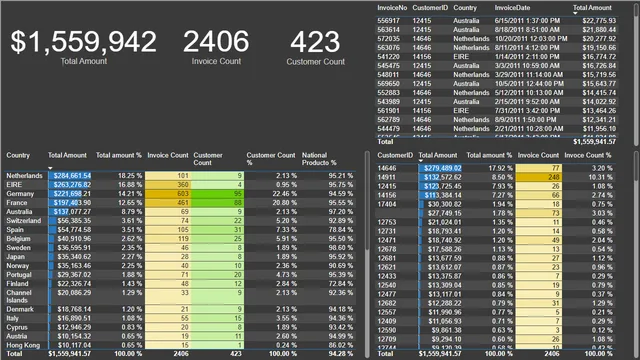Select the Germany country row

180,193
